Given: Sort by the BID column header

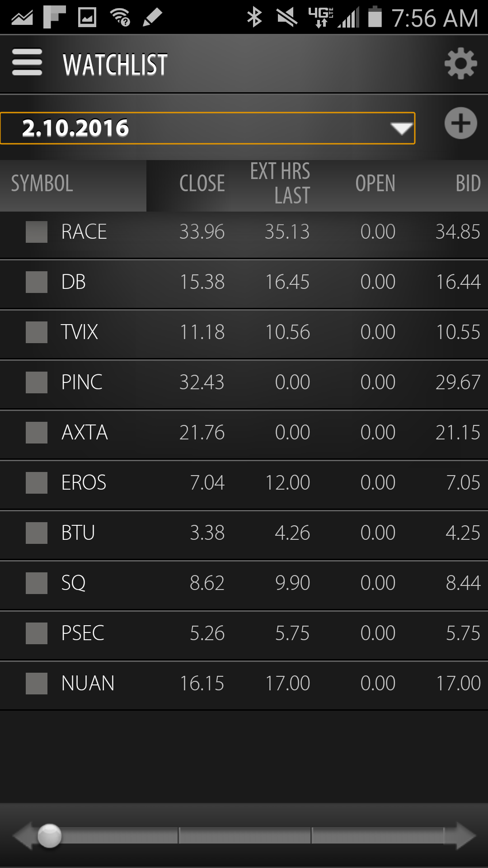Looking at the screenshot, I should point(468,184).
